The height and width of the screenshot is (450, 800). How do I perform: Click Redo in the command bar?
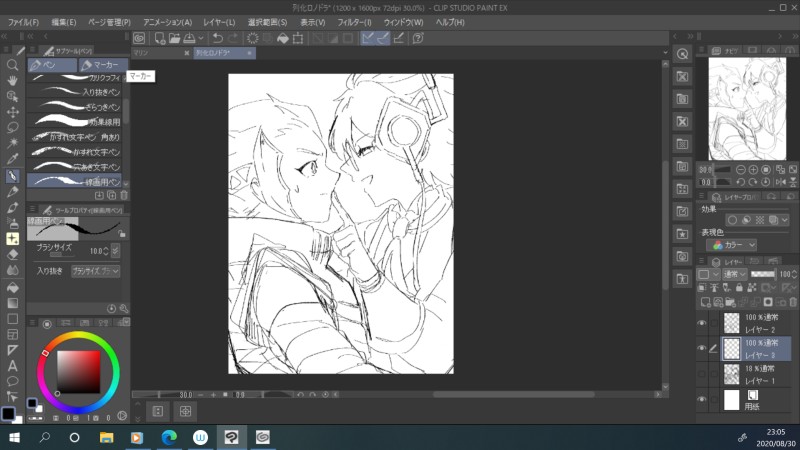pos(233,38)
